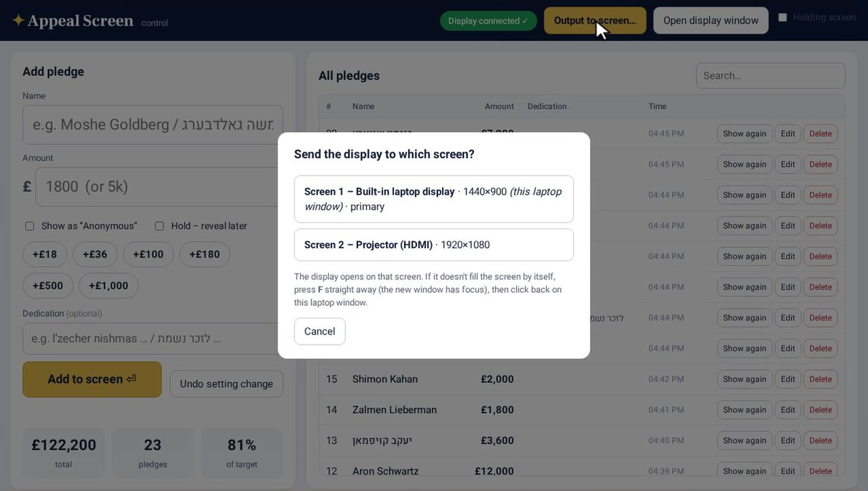Click the Display connected status badge
The height and width of the screenshot is (491, 868).
pyautogui.click(x=488, y=21)
